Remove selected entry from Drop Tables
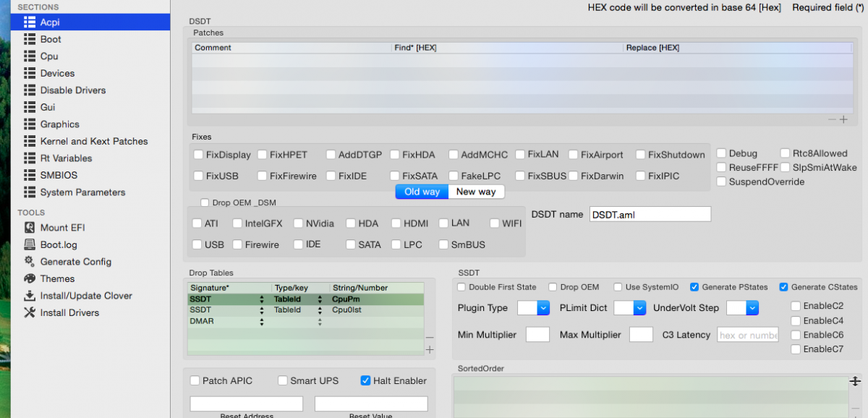 (430, 338)
